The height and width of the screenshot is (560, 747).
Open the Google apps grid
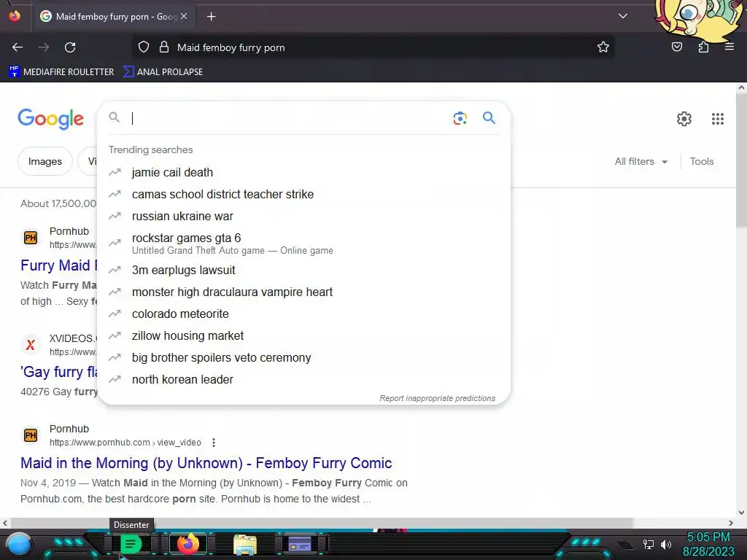[x=718, y=119]
